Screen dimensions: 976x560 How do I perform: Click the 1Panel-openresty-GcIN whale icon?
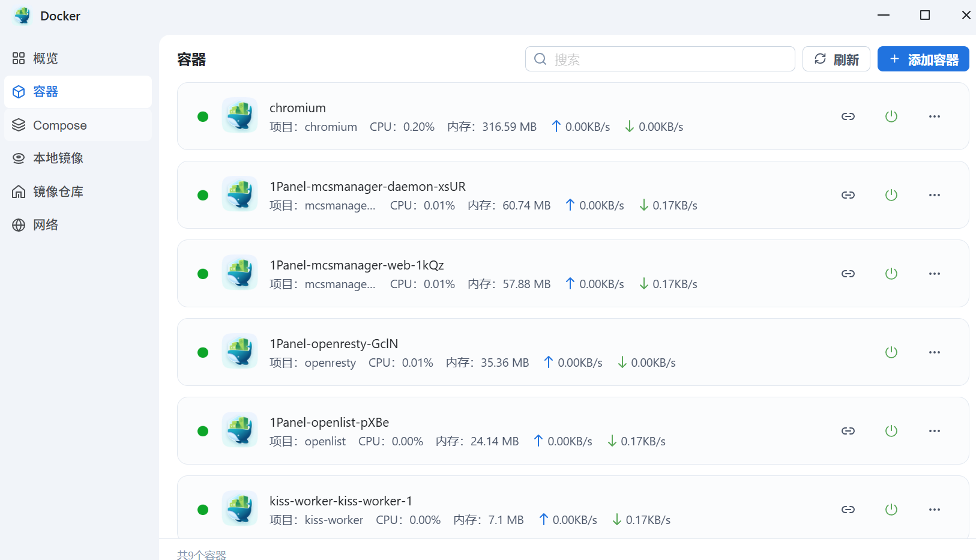[239, 351]
